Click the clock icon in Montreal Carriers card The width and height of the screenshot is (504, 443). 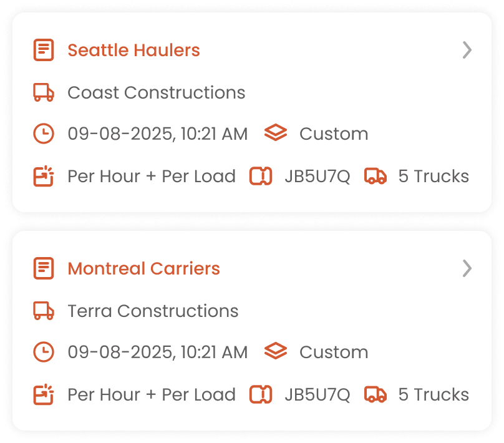[43, 352]
